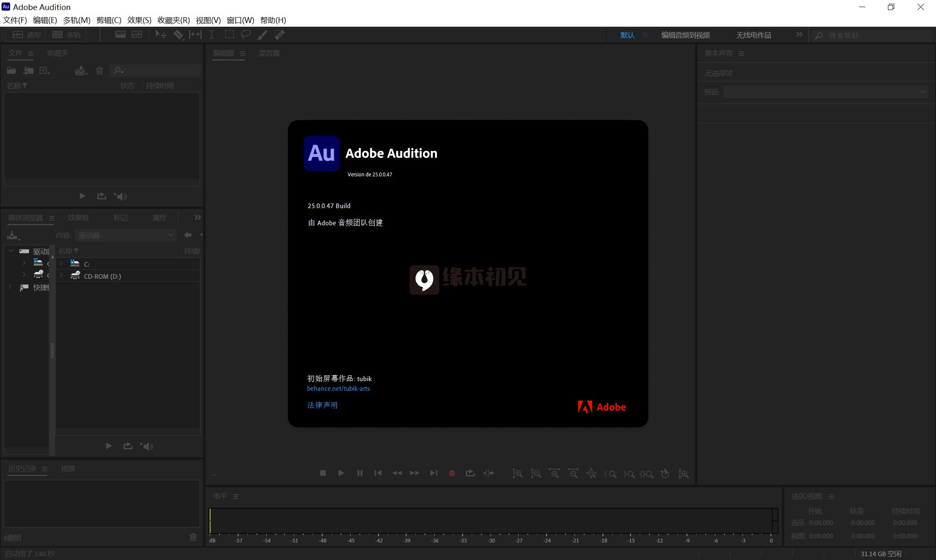Switch to Waveform (波形) view
Viewport: 936px width, 560px height.
(x=27, y=35)
